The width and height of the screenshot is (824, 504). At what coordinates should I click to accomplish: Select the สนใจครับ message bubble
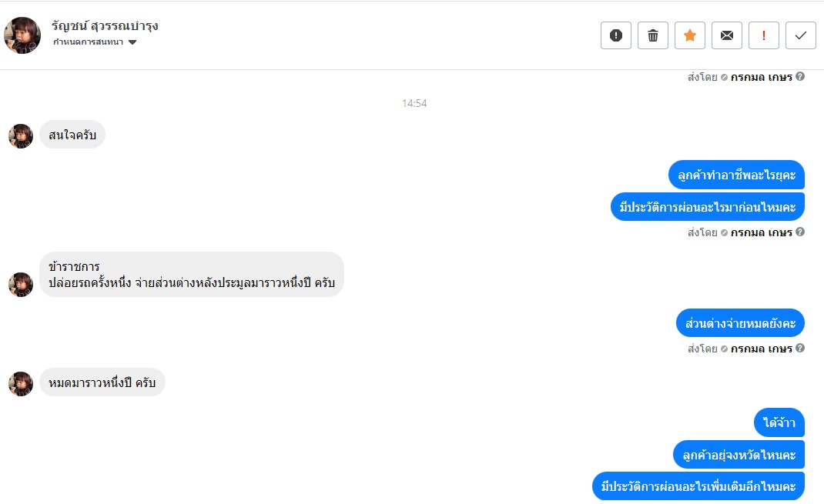point(72,135)
